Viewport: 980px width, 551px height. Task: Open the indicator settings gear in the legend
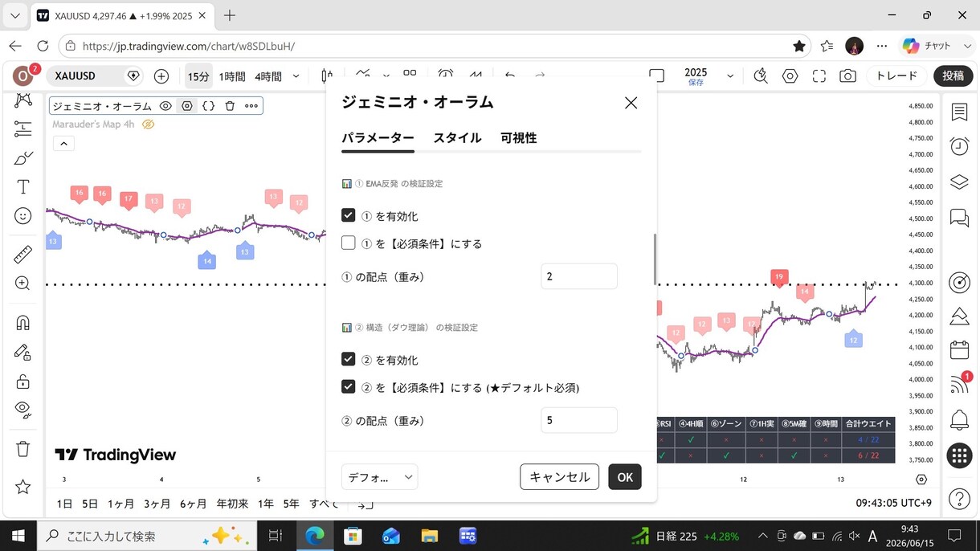187,106
